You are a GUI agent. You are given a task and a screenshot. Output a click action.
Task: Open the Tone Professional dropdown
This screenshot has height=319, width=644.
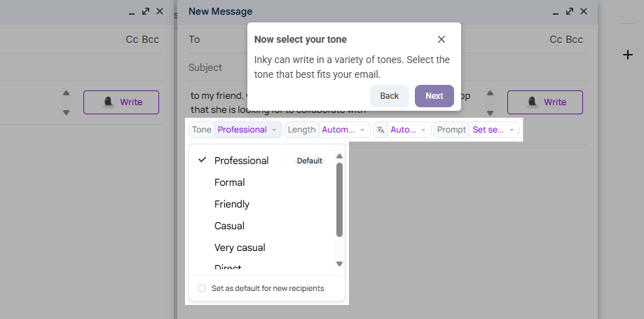click(x=248, y=130)
